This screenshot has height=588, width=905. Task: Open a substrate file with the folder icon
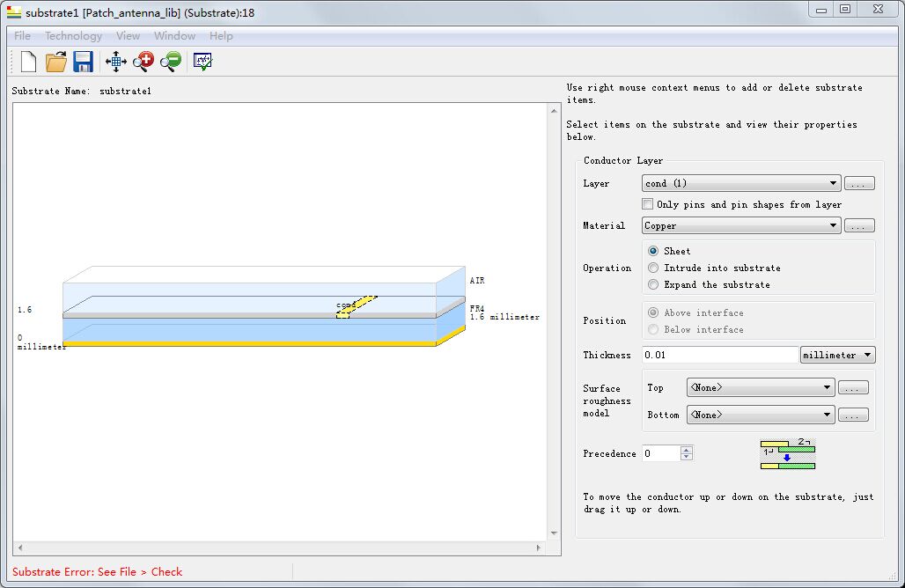coord(56,62)
